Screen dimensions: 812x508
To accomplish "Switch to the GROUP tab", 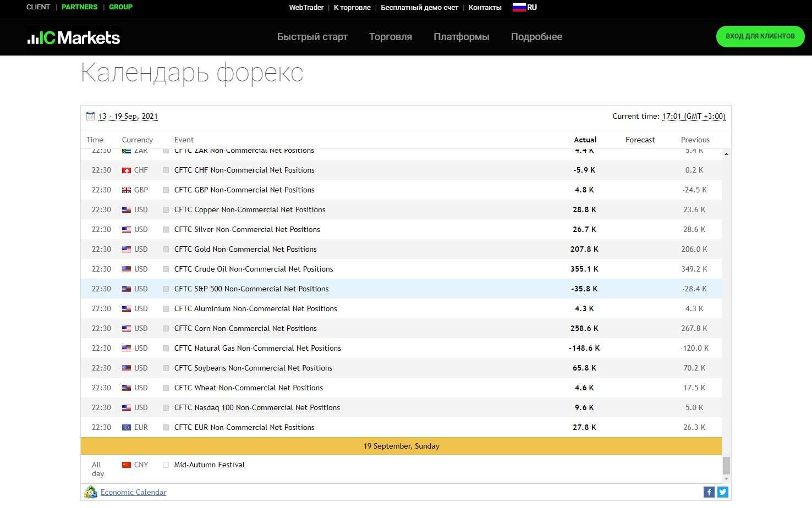I will click(x=120, y=7).
